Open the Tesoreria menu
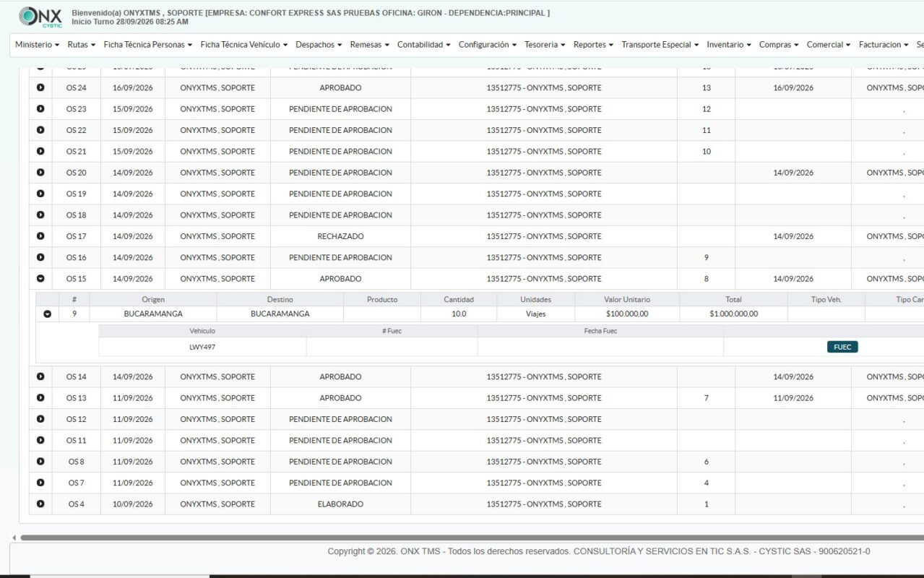 click(x=545, y=45)
